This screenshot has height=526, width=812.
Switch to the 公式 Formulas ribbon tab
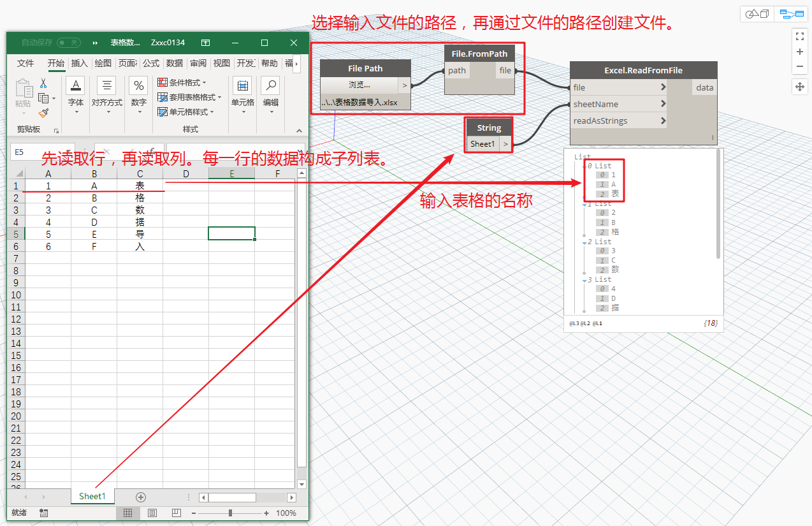151,63
